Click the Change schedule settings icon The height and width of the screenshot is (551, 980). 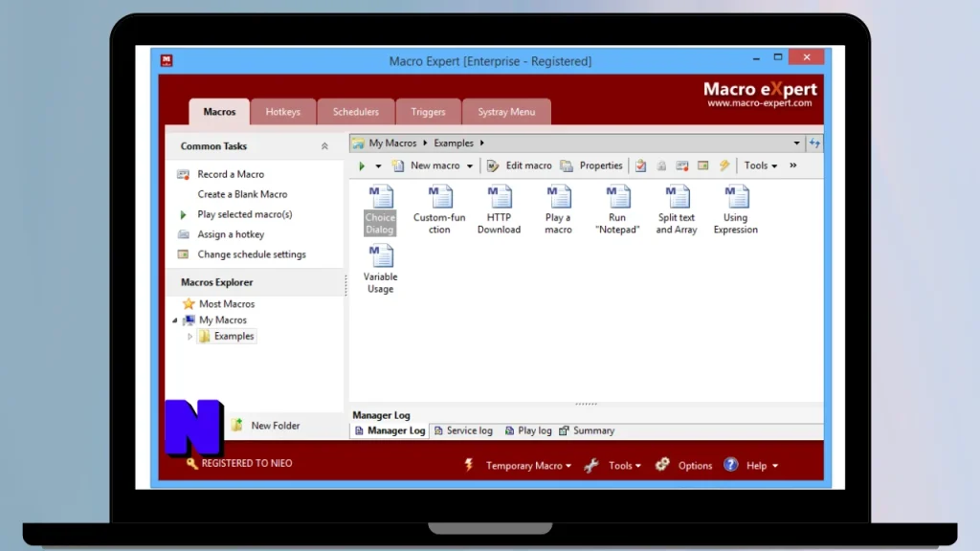[183, 254]
